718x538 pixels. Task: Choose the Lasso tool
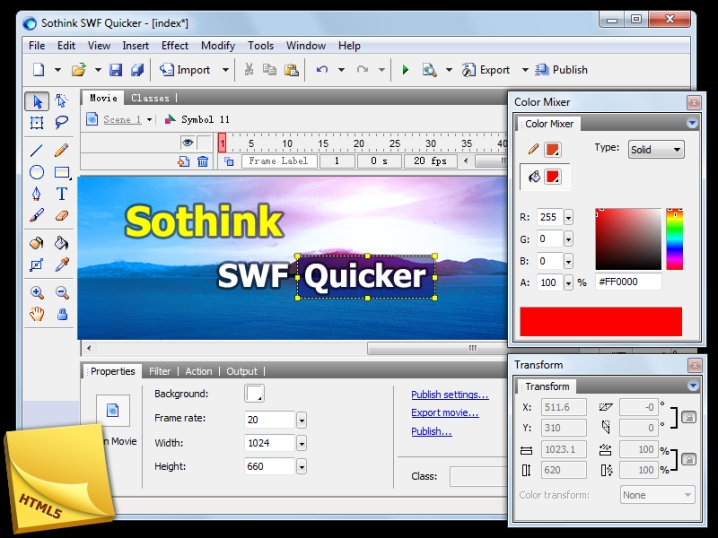point(61,123)
